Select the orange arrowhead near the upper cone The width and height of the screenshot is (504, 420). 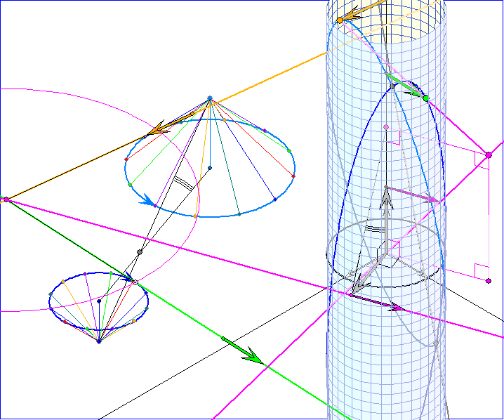click(159, 129)
